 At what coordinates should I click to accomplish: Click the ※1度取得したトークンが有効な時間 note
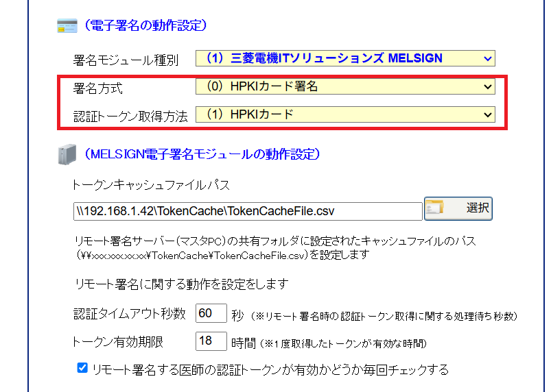pos(343,343)
